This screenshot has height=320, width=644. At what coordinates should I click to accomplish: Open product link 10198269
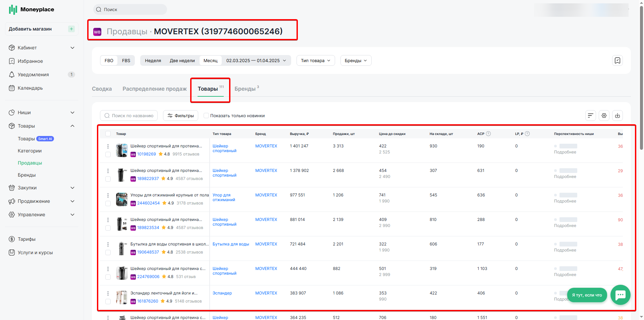click(x=147, y=154)
